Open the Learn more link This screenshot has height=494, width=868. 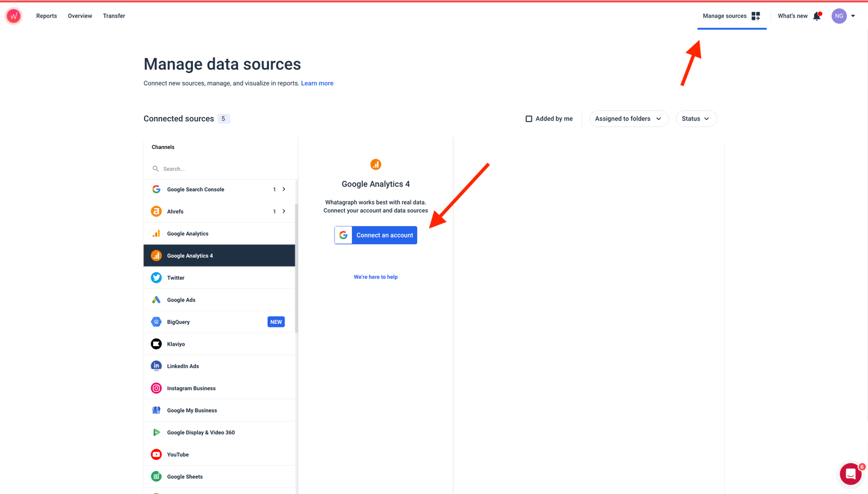(317, 83)
